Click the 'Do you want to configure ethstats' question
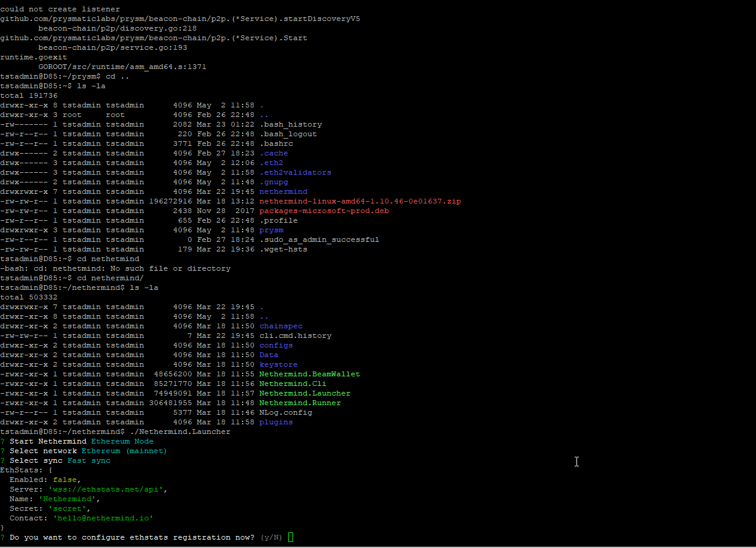 pyautogui.click(x=132, y=537)
